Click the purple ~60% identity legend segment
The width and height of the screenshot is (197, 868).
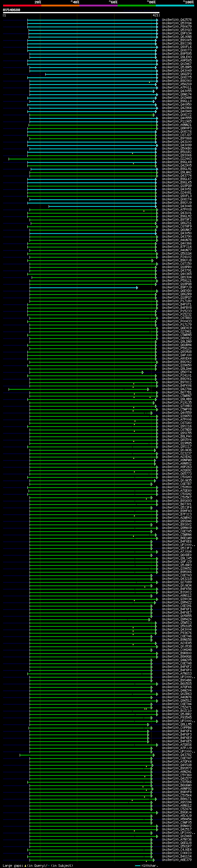[x=99, y=6]
